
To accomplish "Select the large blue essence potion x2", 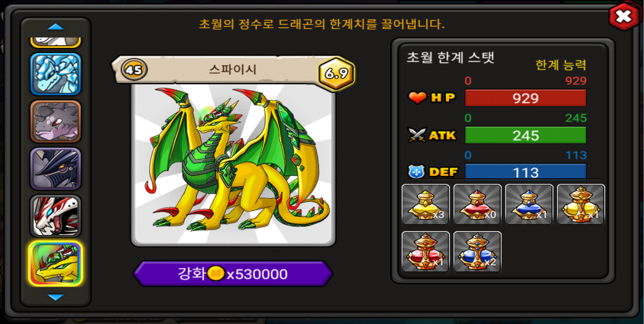I will (x=477, y=251).
